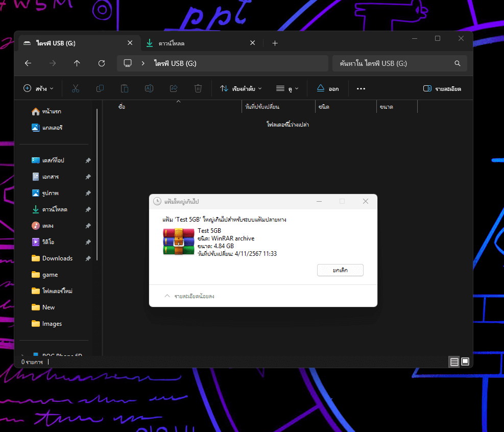This screenshot has width=504, height=432.
Task: Click the Rename icon in toolbar
Action: (x=149, y=88)
